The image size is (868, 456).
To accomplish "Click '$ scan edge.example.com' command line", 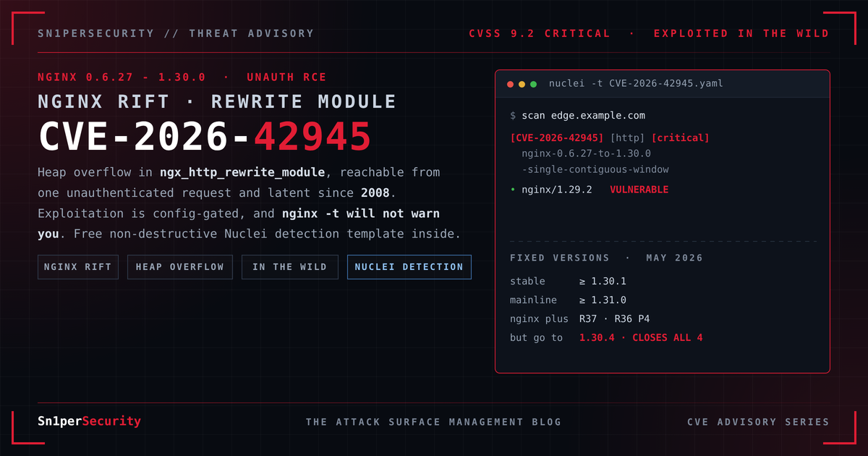I will [x=577, y=116].
